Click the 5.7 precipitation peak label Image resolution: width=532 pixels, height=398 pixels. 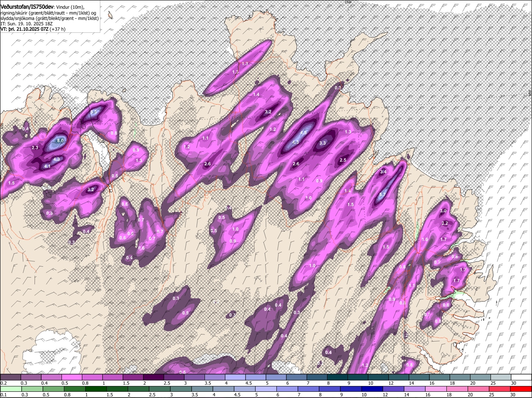pyautogui.click(x=382, y=194)
